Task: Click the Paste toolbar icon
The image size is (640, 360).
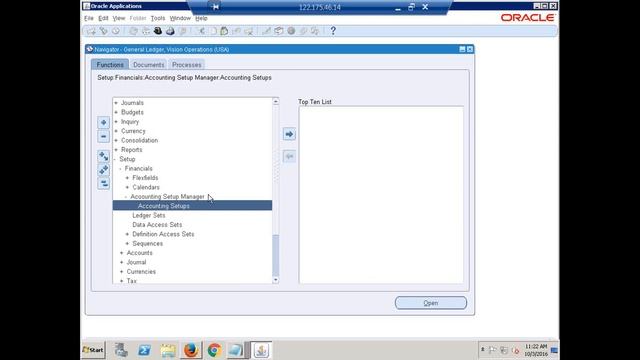Action: (x=224, y=31)
